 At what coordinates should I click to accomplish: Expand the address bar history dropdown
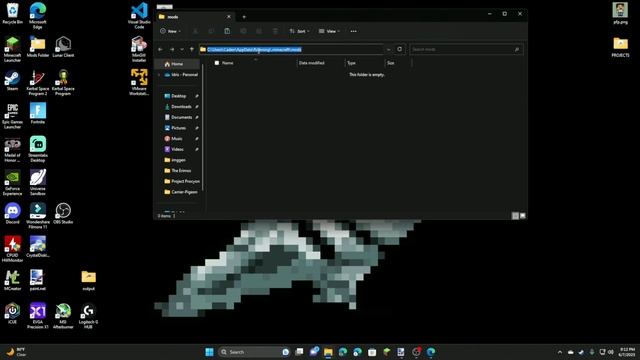click(389, 49)
